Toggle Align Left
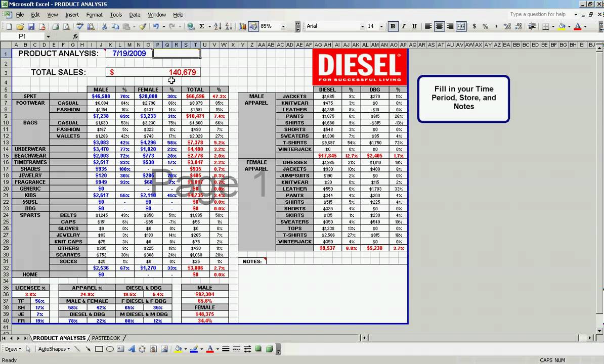 pyautogui.click(x=428, y=26)
